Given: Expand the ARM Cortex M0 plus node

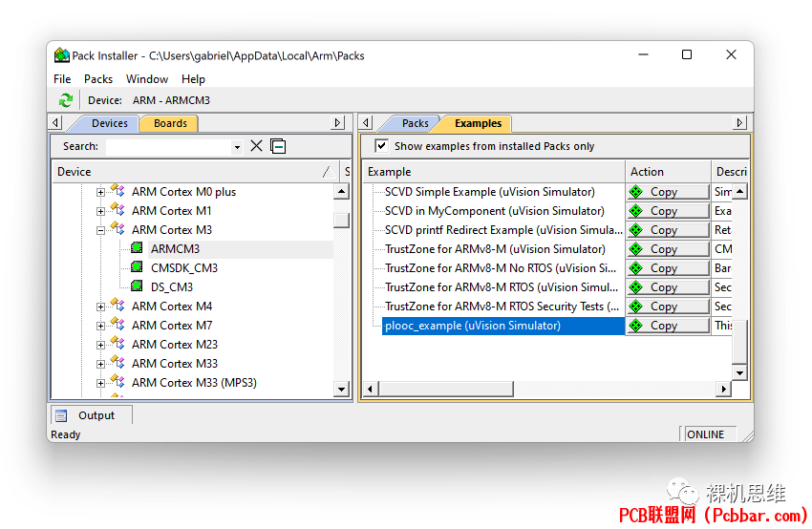Looking at the screenshot, I should [101, 193].
